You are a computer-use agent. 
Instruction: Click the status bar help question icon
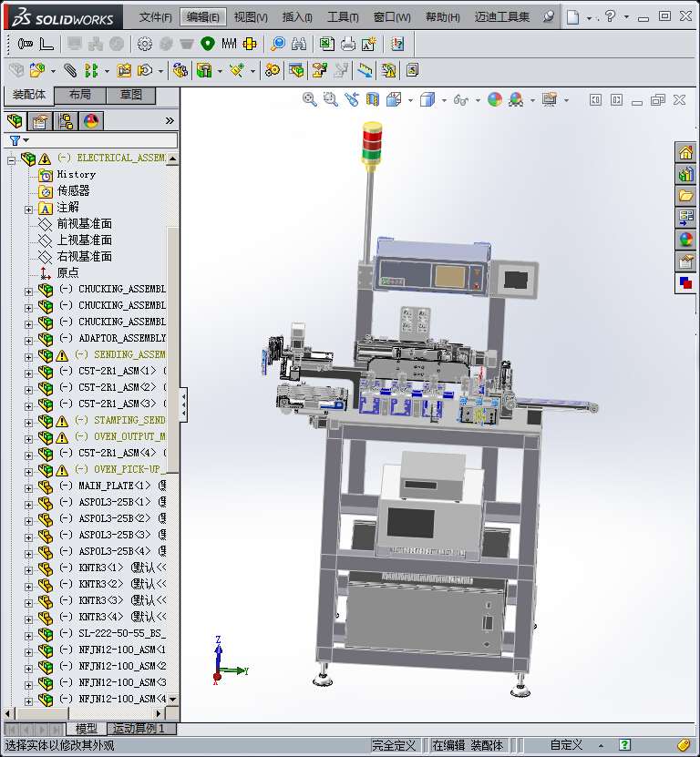[624, 745]
